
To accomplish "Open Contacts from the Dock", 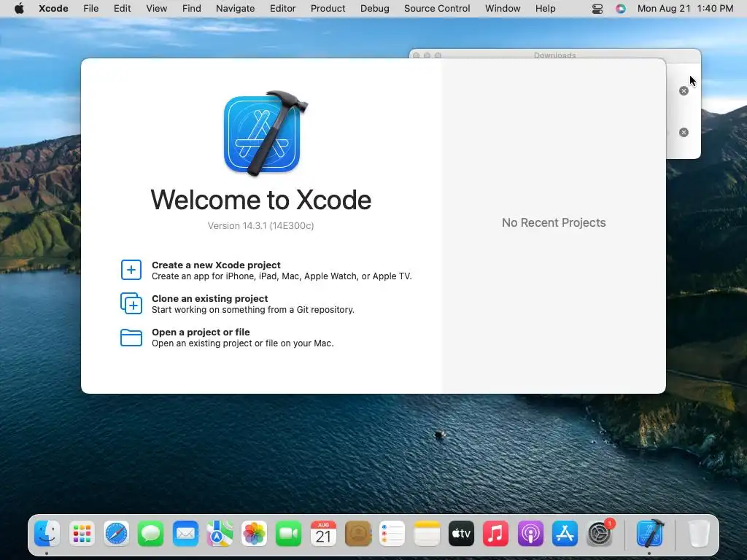I will [357, 533].
